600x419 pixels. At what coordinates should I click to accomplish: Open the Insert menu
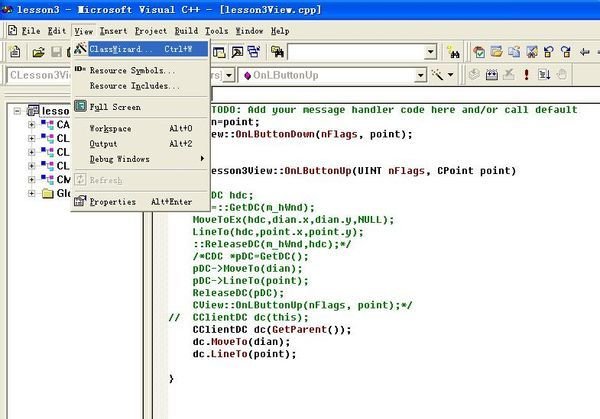[x=113, y=31]
